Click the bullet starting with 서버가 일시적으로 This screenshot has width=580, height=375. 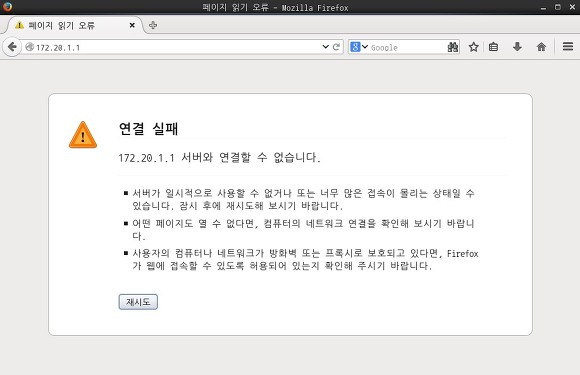(x=303, y=199)
